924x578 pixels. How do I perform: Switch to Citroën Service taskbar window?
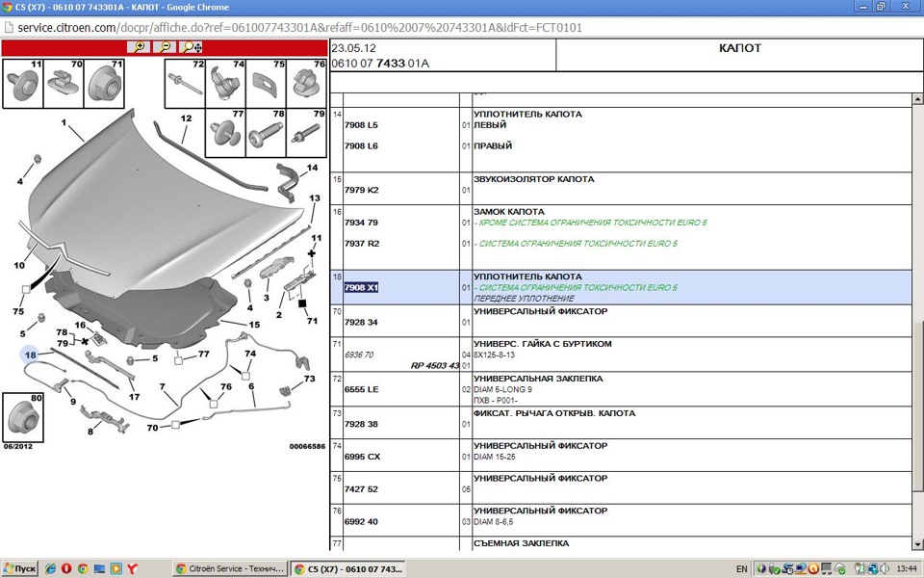(230, 568)
